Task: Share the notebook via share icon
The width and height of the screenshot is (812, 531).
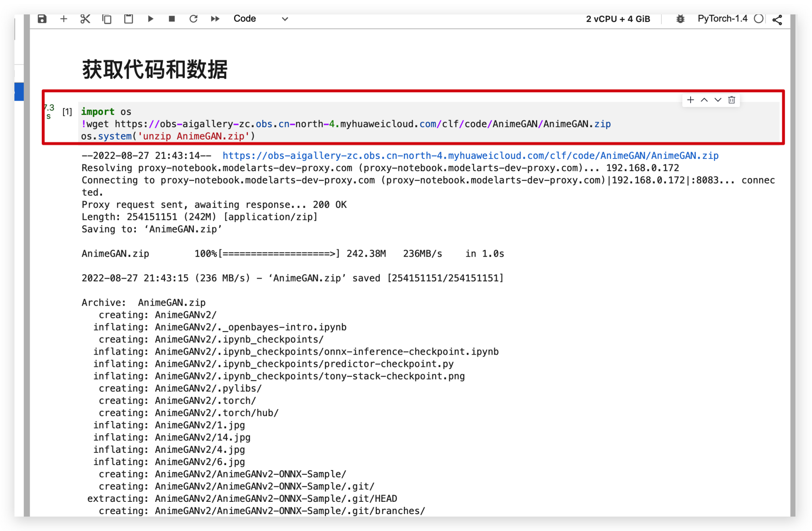Action: [x=777, y=20]
